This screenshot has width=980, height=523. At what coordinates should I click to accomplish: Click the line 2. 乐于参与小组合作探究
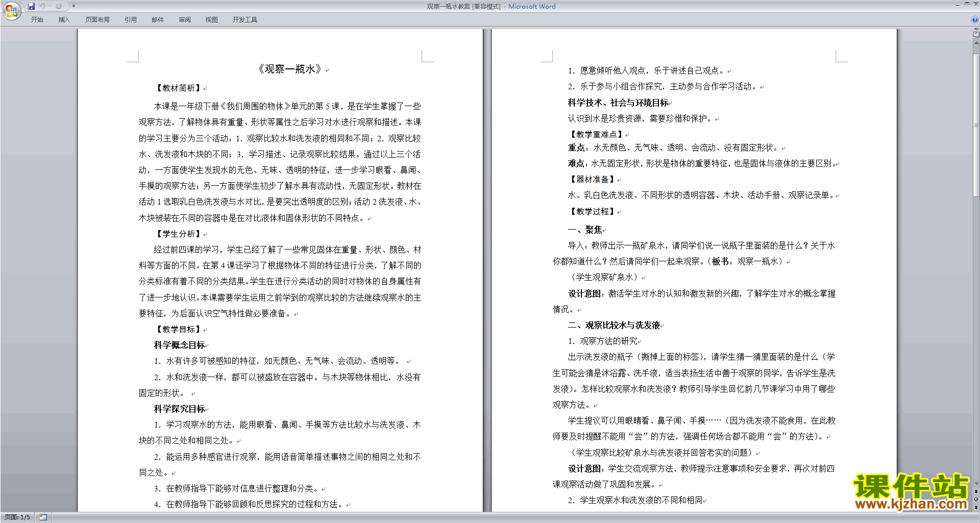(664, 87)
